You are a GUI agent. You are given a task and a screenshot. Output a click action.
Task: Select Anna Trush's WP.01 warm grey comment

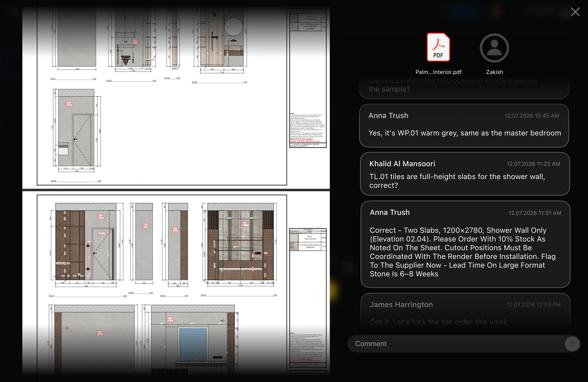(464, 126)
